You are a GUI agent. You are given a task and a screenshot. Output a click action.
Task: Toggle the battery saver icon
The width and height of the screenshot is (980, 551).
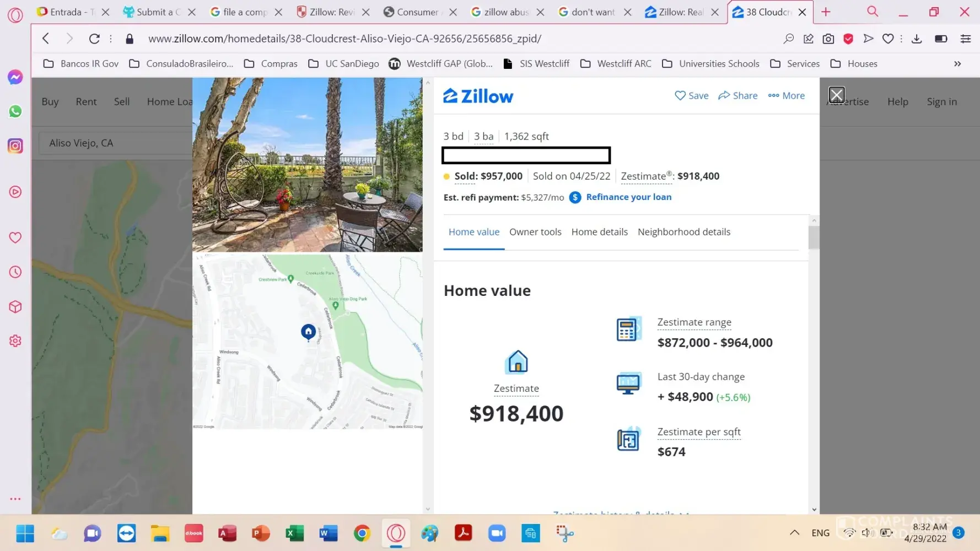point(941,39)
